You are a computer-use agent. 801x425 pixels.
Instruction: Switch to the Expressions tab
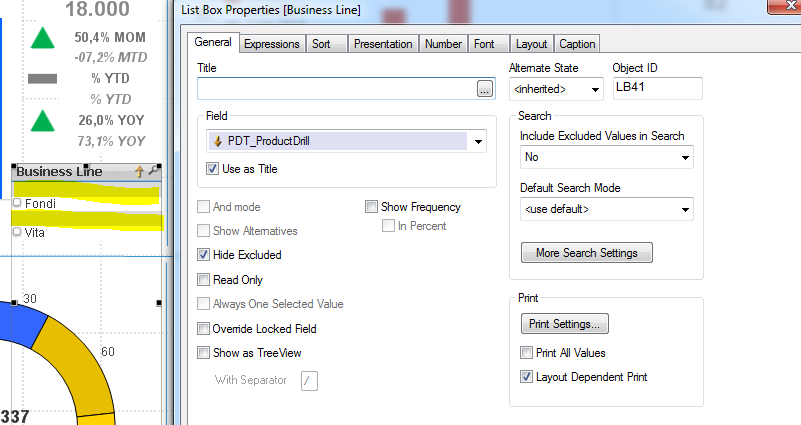(x=271, y=44)
